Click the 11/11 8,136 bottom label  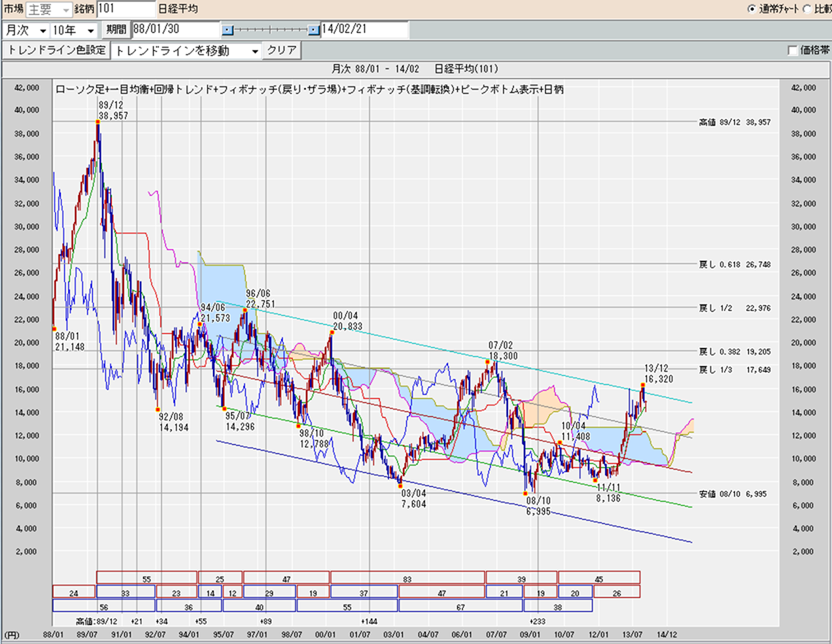point(608,493)
